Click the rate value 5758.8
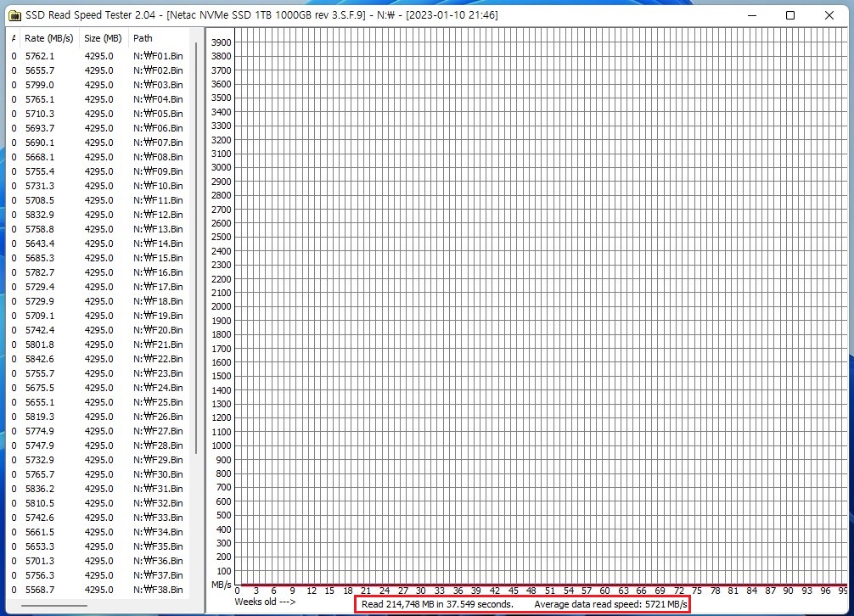 (x=40, y=229)
